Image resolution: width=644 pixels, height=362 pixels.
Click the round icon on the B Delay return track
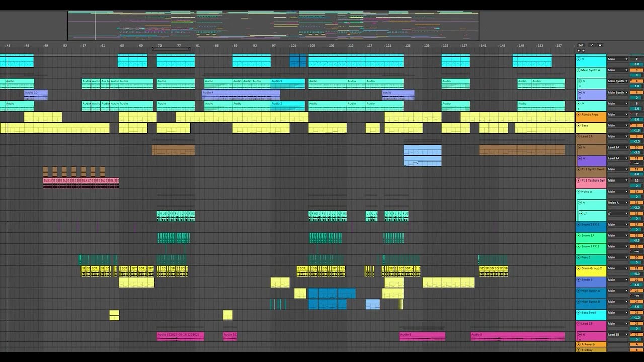[579, 350]
